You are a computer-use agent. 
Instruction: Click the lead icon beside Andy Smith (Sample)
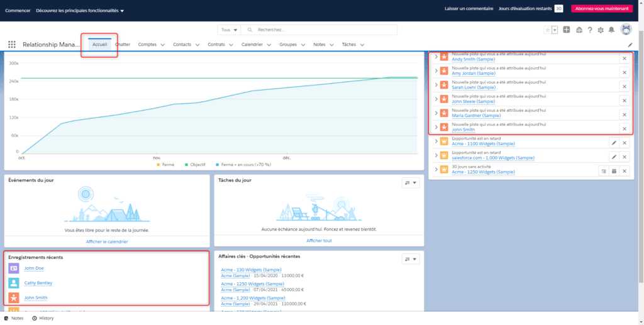point(444,57)
